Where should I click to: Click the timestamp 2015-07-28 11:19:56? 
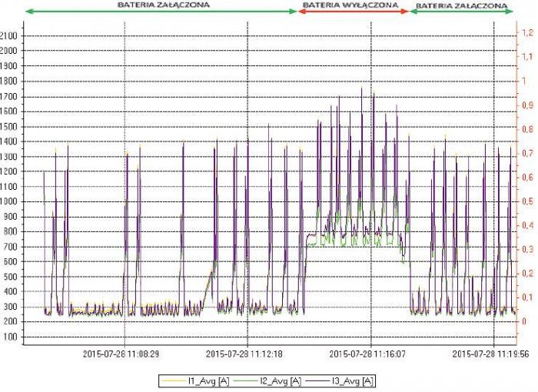coord(490,354)
